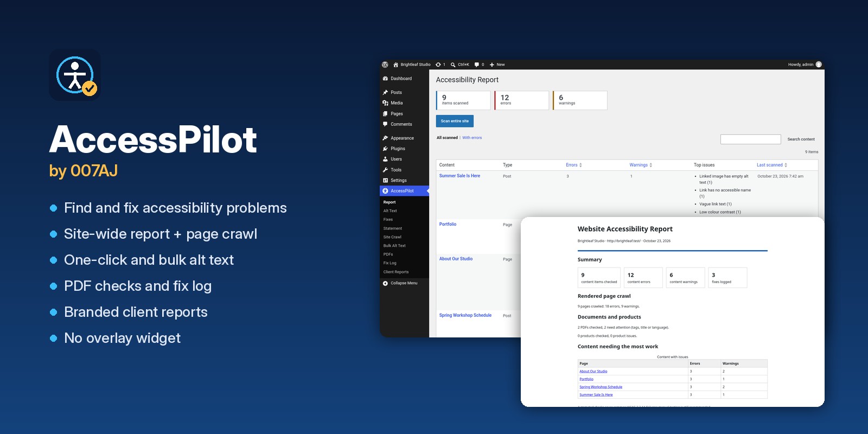Open the Report submenu item
868x434 pixels.
[390, 202]
